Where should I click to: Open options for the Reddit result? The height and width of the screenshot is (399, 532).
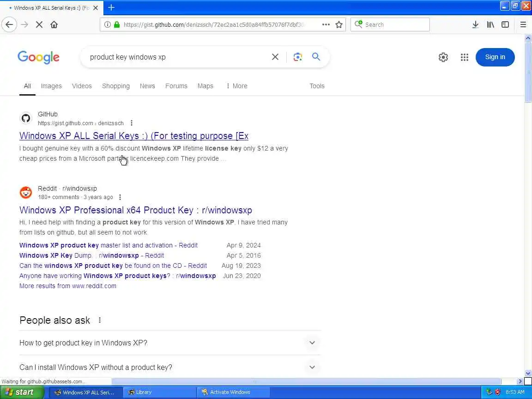click(x=120, y=197)
